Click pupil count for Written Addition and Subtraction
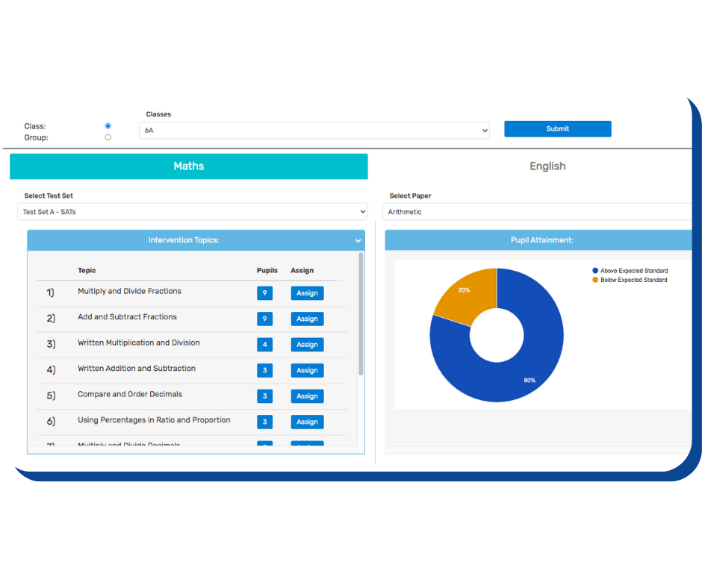Image resolution: width=702 pixels, height=588 pixels. click(264, 370)
